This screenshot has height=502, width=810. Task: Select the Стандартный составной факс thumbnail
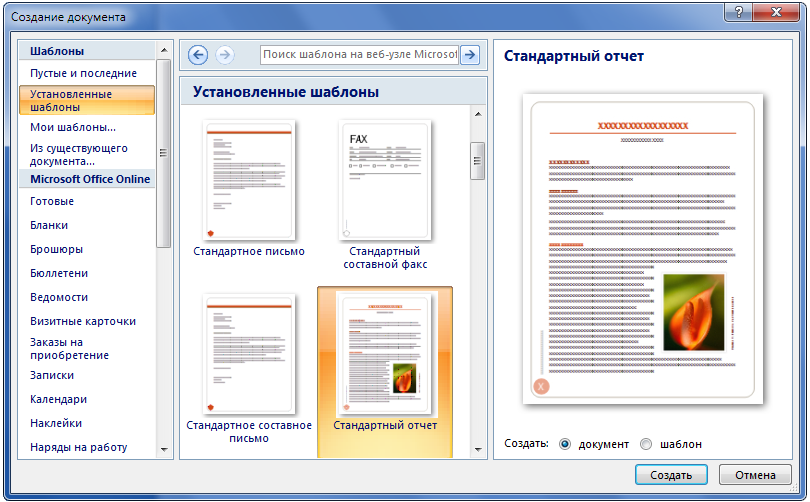point(385,180)
